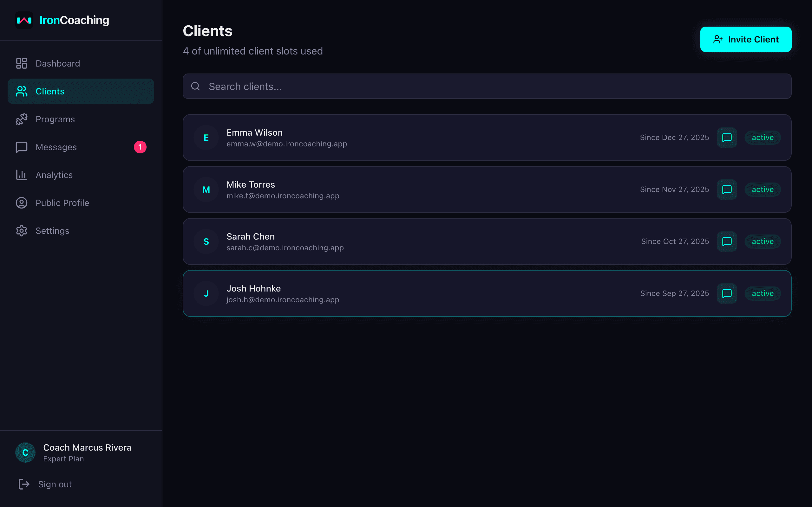Click the Invite Client button
The height and width of the screenshot is (507, 812).
(746, 39)
